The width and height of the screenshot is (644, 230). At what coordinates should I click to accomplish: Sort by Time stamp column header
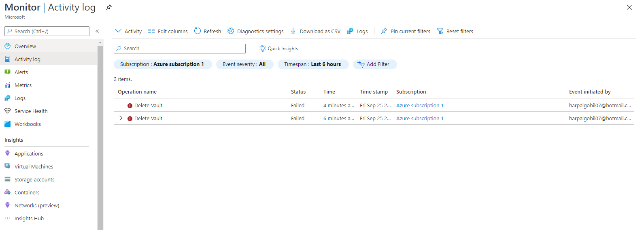374,92
